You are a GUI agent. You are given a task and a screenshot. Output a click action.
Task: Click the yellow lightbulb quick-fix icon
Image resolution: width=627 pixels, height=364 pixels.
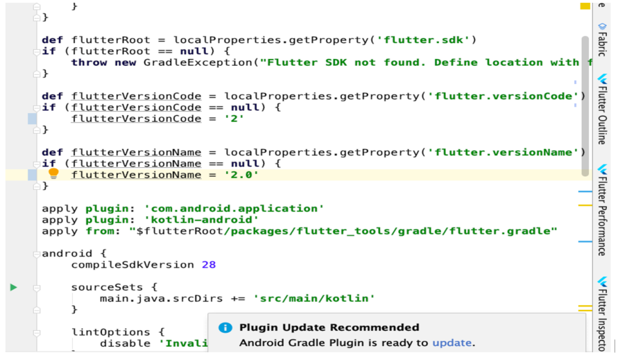point(53,174)
